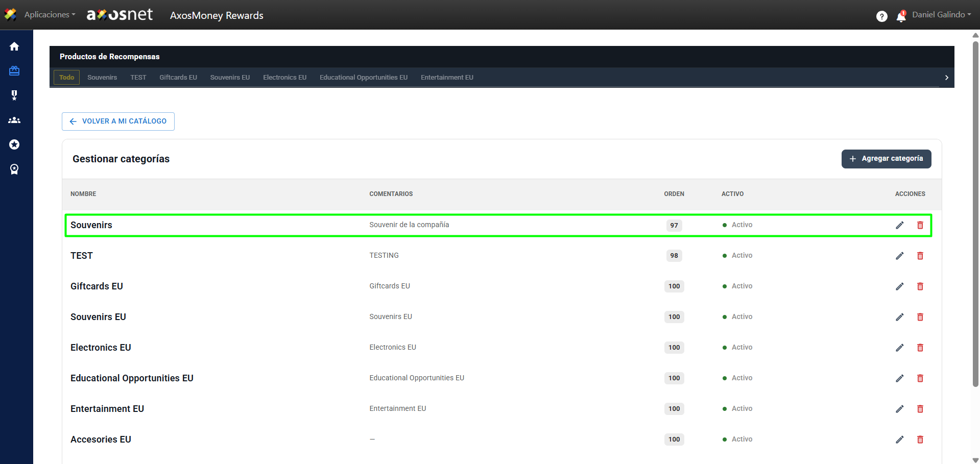Expand the Aplicaciones dropdown
This screenshot has height=464, width=980.
50,15
